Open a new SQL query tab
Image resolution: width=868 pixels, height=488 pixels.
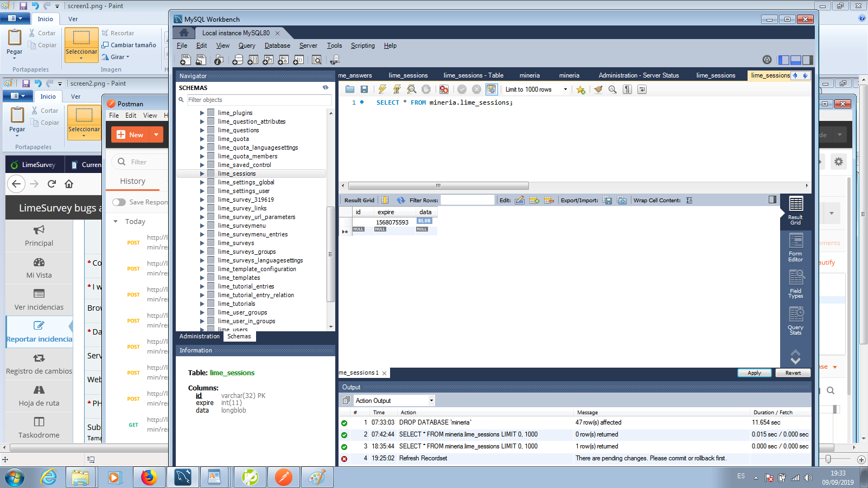(186, 60)
